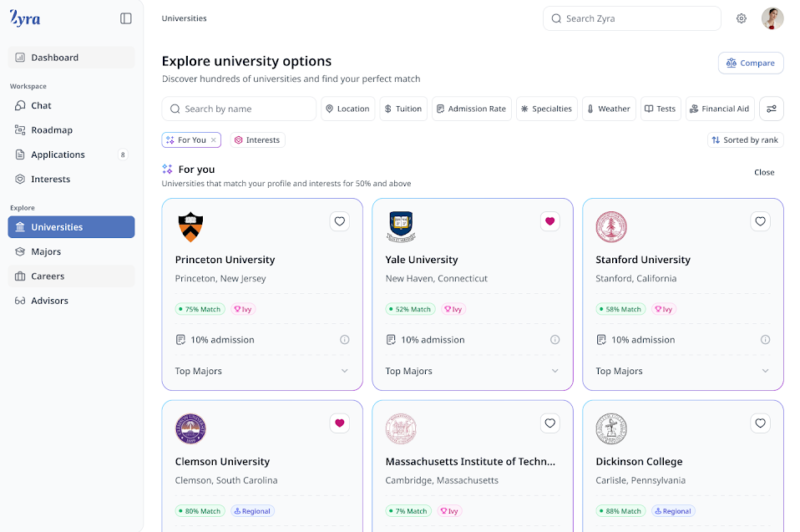Favorite Princeton University with the heart

(x=340, y=221)
